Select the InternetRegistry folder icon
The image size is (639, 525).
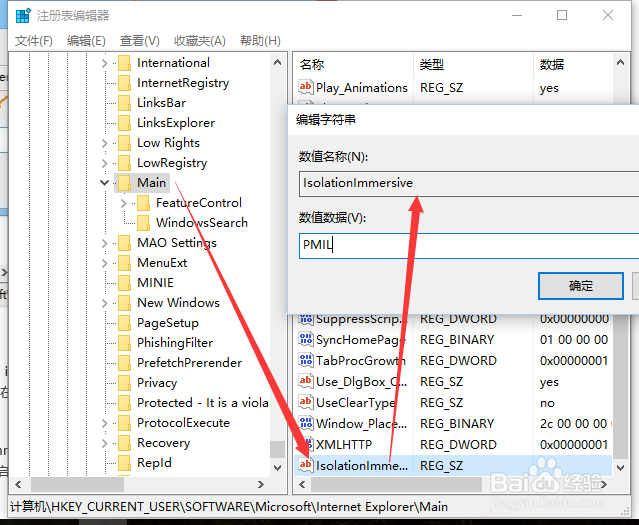124,83
